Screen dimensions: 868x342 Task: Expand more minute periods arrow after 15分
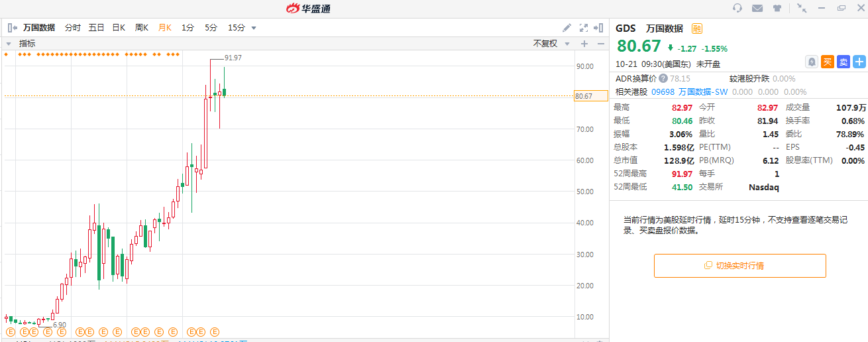pos(254,28)
